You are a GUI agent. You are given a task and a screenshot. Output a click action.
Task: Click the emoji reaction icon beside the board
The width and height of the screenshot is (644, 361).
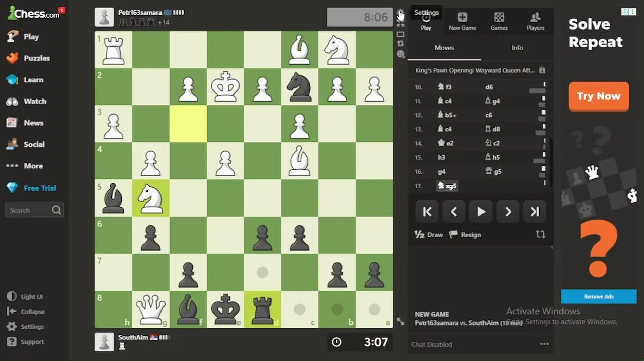(400, 54)
